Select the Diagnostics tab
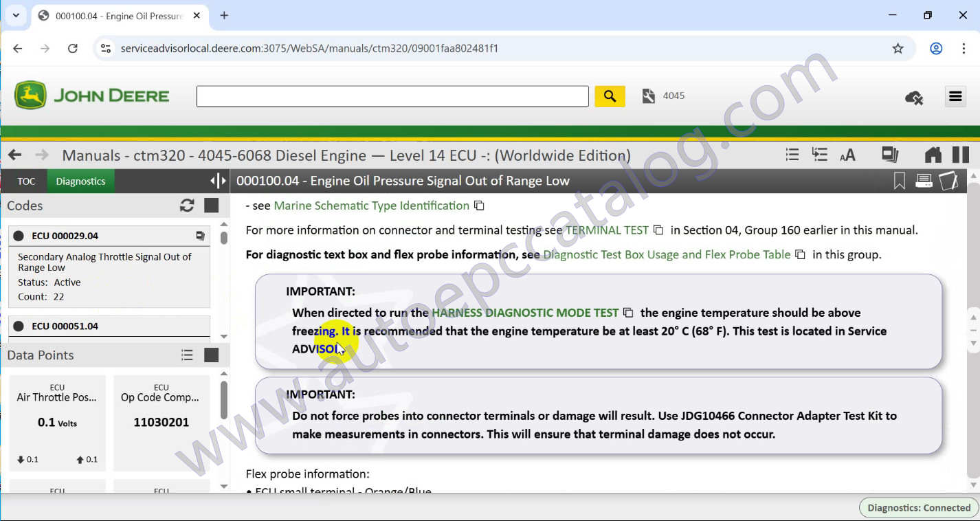Viewport: 980px width, 521px height. [80, 181]
